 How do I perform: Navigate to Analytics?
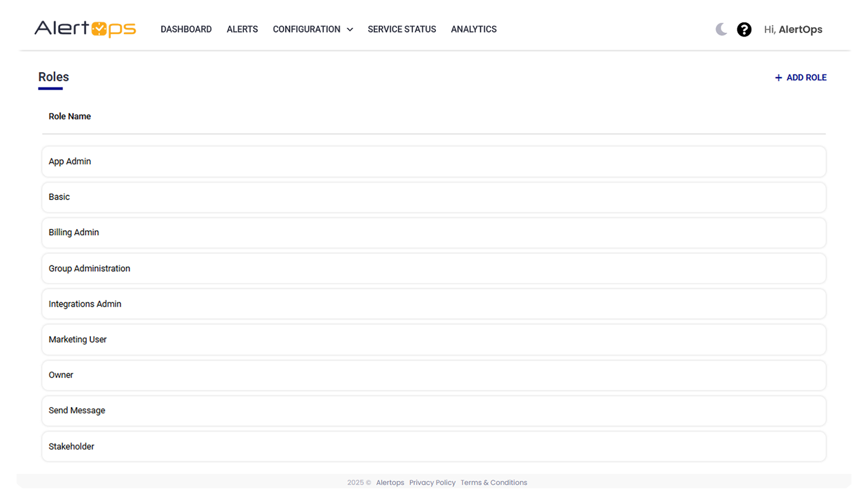tap(474, 29)
